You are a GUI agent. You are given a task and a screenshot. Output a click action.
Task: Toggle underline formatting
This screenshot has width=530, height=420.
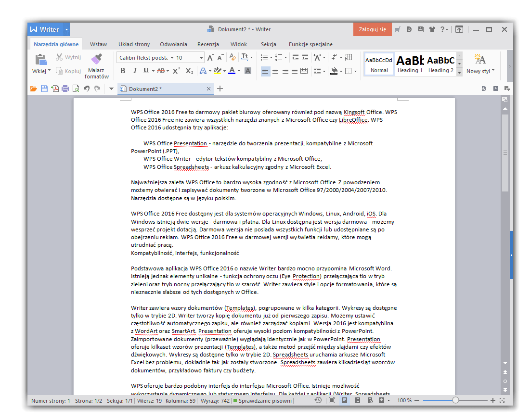(x=146, y=71)
